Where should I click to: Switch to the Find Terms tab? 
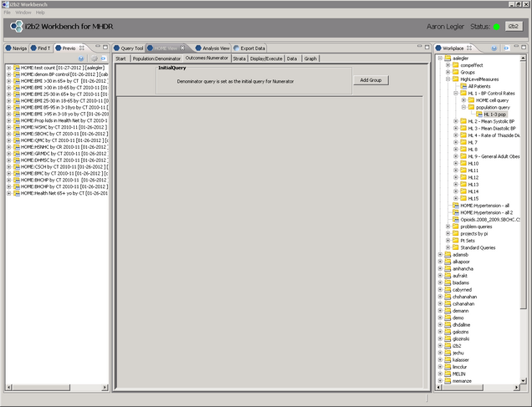tap(41, 48)
